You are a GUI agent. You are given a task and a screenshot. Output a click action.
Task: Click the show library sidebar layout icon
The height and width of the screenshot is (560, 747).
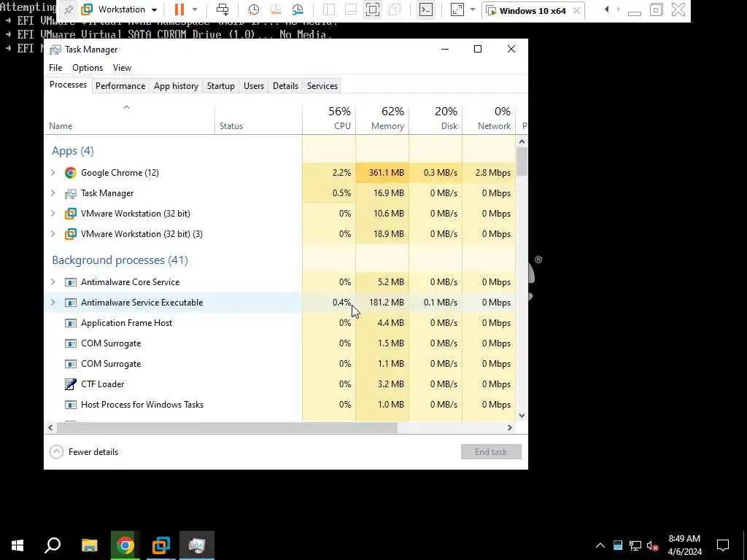[329, 9]
